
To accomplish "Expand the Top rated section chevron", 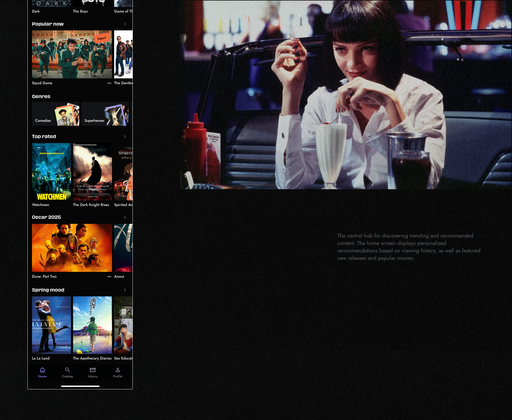I will [125, 136].
